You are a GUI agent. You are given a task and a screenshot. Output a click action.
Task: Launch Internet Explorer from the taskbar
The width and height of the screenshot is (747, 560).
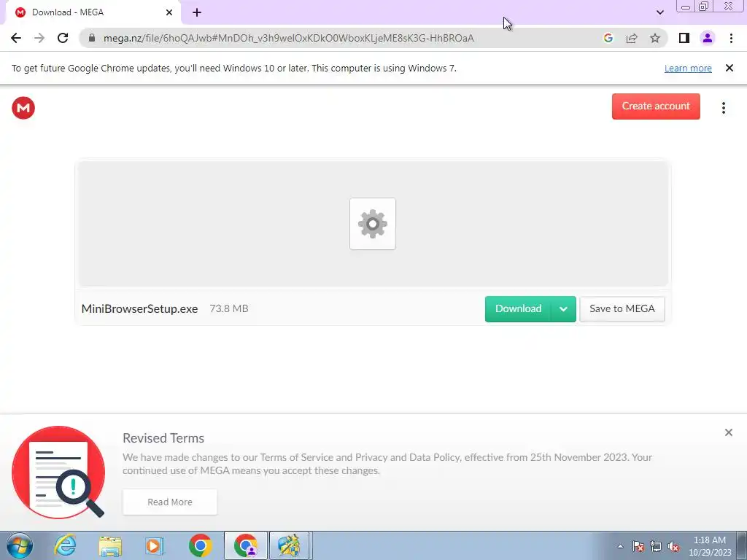(x=65, y=545)
